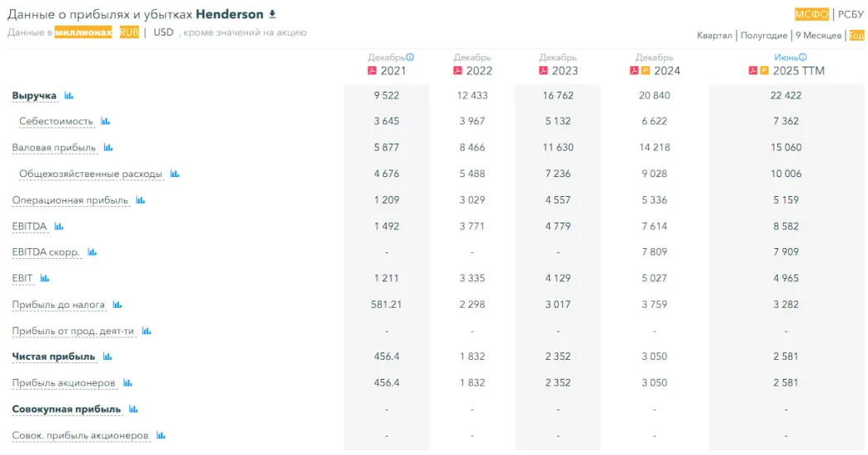Screen dimensions: 868x455
Task: Select the МСФО reporting standard
Action: tap(812, 14)
